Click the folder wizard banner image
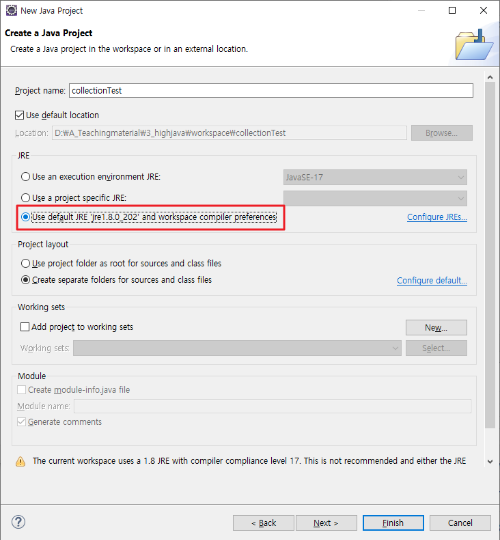This screenshot has width=500, height=540. click(474, 45)
